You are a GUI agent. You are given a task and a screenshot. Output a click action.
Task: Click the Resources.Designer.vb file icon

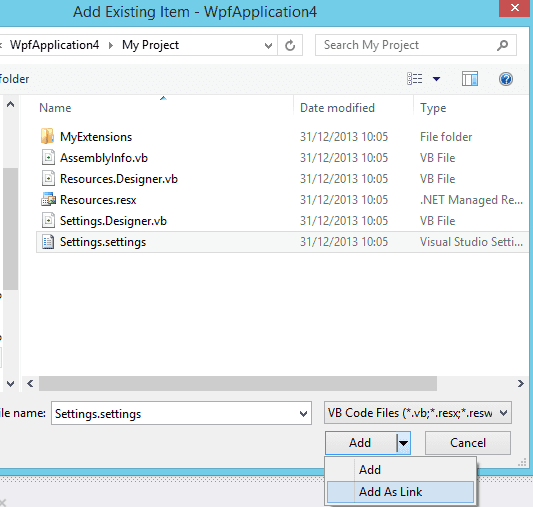point(48,179)
